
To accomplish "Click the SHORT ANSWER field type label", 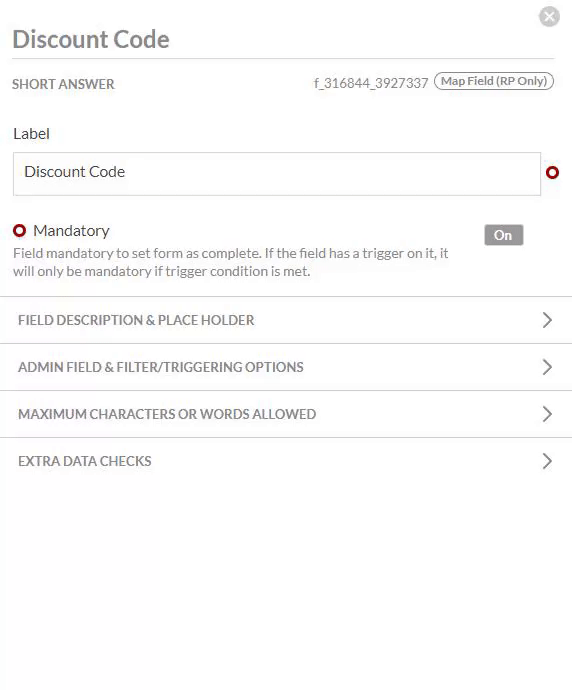I will [63, 84].
